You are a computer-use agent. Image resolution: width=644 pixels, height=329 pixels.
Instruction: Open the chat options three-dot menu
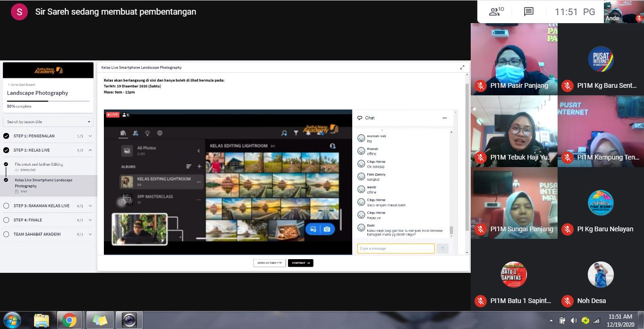(444, 118)
